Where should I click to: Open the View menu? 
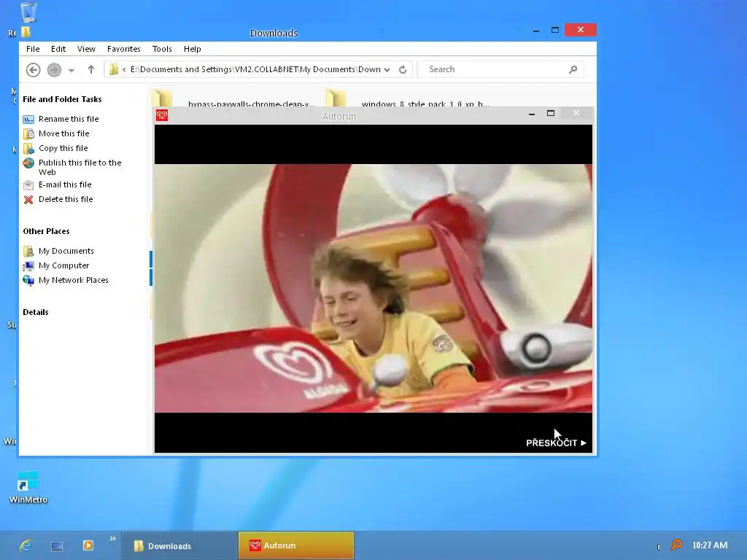pyautogui.click(x=86, y=49)
